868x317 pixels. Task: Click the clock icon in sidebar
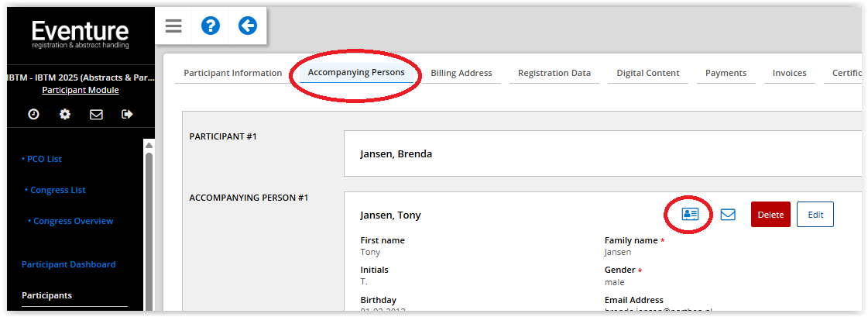pyautogui.click(x=33, y=114)
